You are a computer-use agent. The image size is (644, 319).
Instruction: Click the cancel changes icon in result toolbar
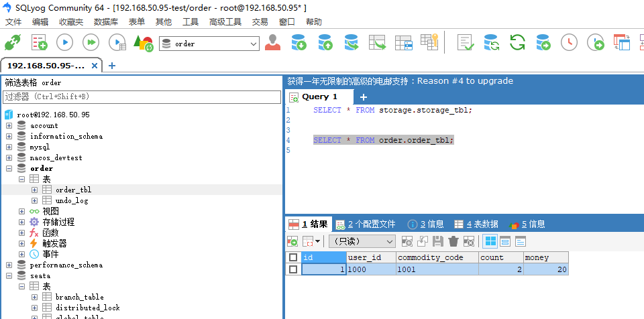click(x=469, y=241)
